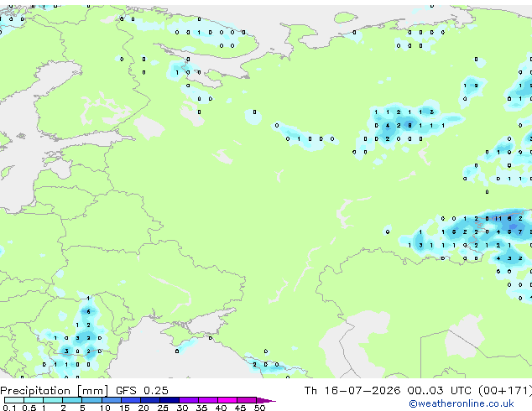The image size is (532, 411).
Task: Select the magenta swatch between 40 and 45
Action: click(x=227, y=400)
